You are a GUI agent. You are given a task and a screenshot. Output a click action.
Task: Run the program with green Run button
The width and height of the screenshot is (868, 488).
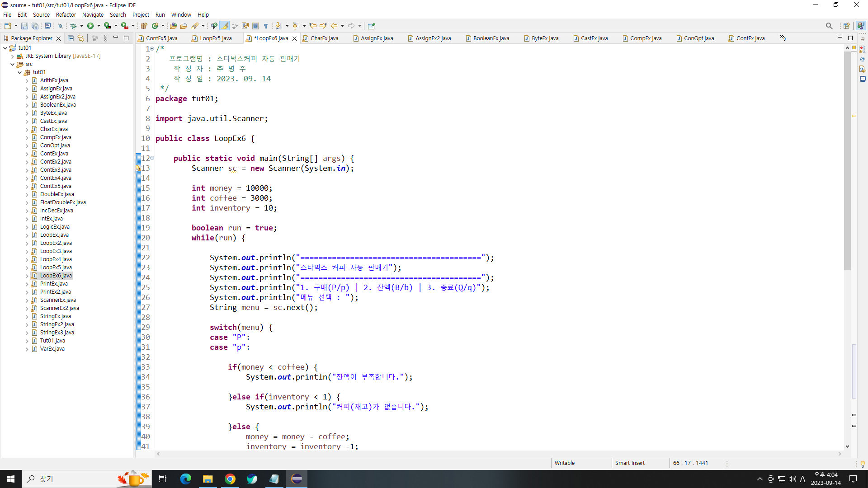coord(90,26)
